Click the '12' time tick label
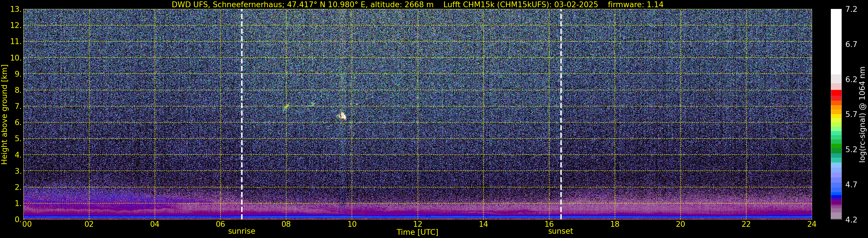 coord(417,224)
